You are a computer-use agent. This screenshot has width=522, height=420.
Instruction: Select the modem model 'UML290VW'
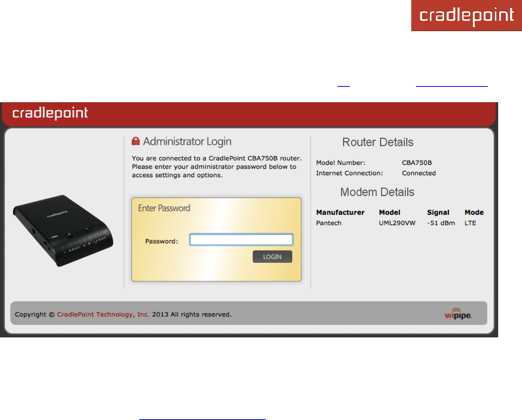(x=397, y=223)
